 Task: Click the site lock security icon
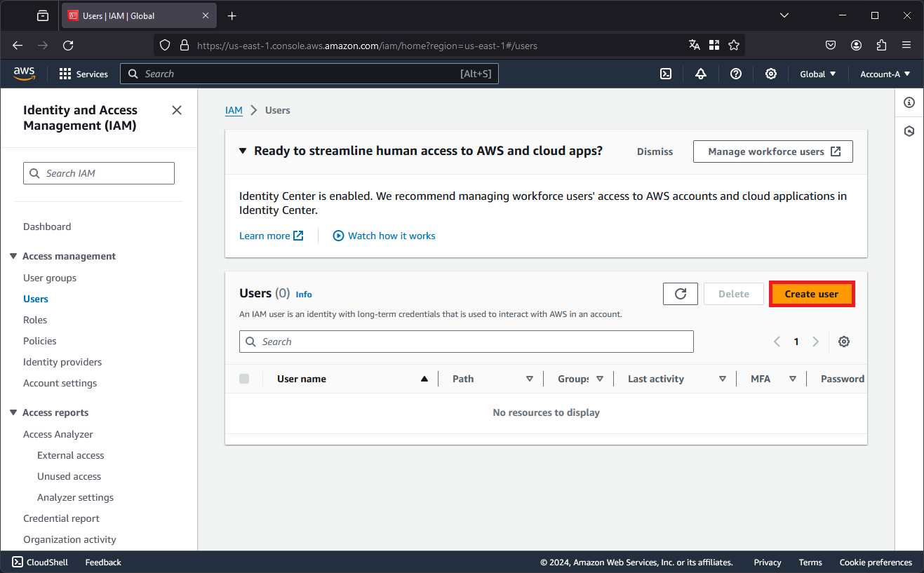coord(185,45)
